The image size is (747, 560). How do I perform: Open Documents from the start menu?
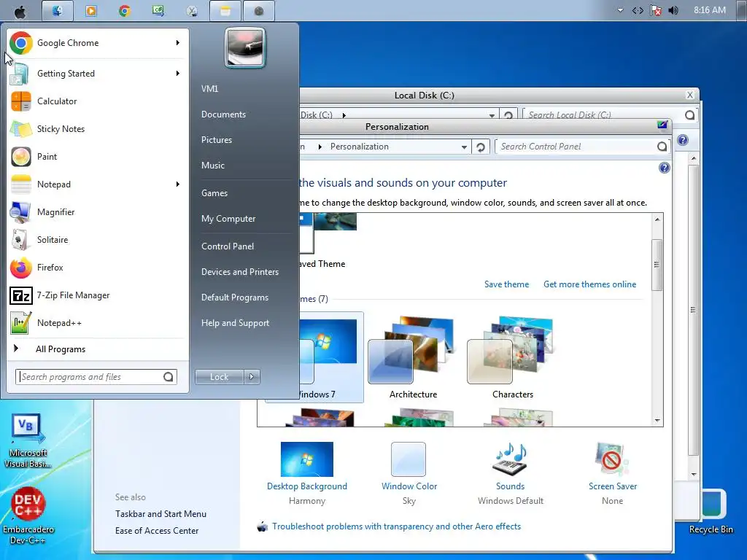(223, 114)
